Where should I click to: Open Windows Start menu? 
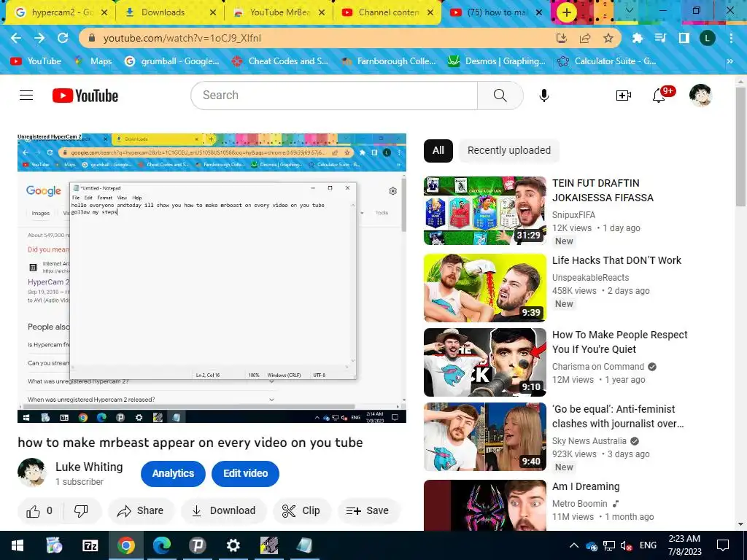pos(18,545)
